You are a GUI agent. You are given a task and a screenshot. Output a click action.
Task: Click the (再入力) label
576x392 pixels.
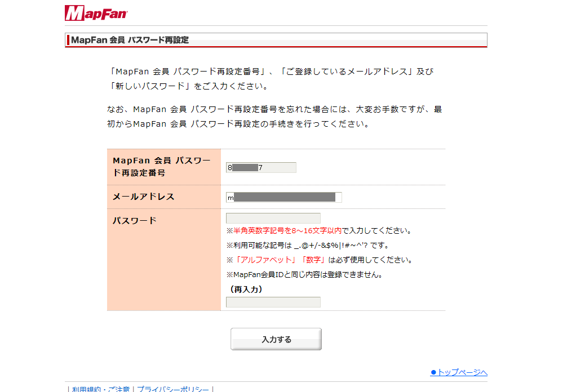coord(246,289)
